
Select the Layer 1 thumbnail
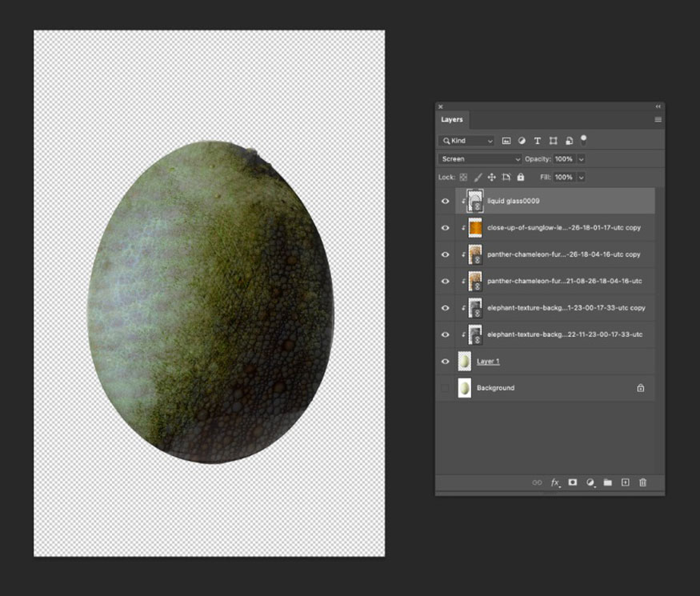[x=465, y=361]
